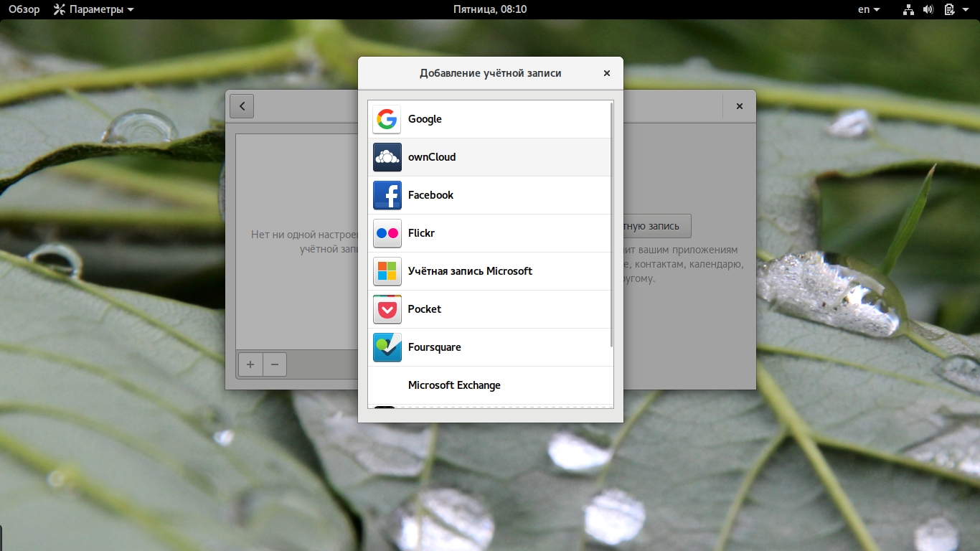Choose the Pocket icon
Screen dimensions: 980x551
387,309
